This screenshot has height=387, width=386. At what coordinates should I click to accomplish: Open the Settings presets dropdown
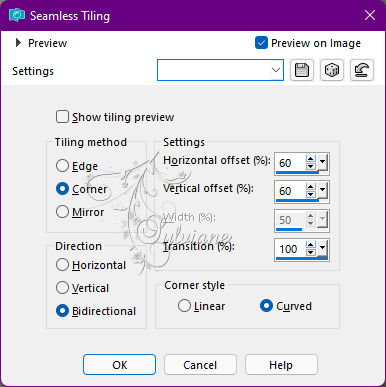click(x=220, y=70)
